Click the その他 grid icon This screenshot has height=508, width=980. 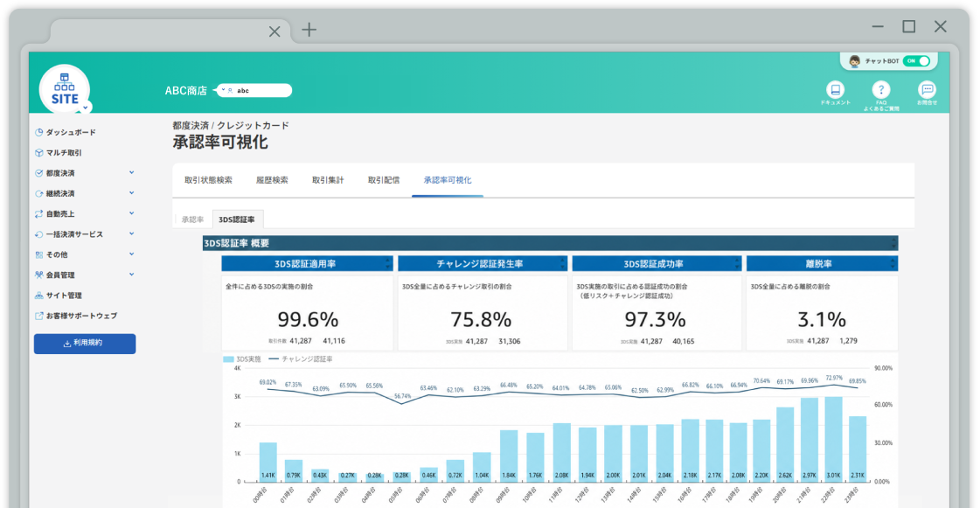click(38, 255)
